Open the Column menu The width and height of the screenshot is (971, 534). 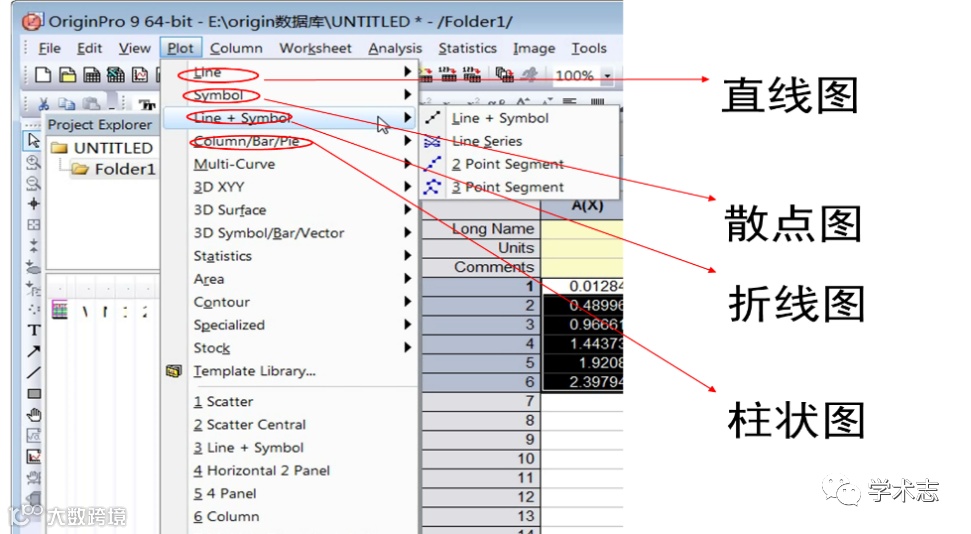coord(236,48)
